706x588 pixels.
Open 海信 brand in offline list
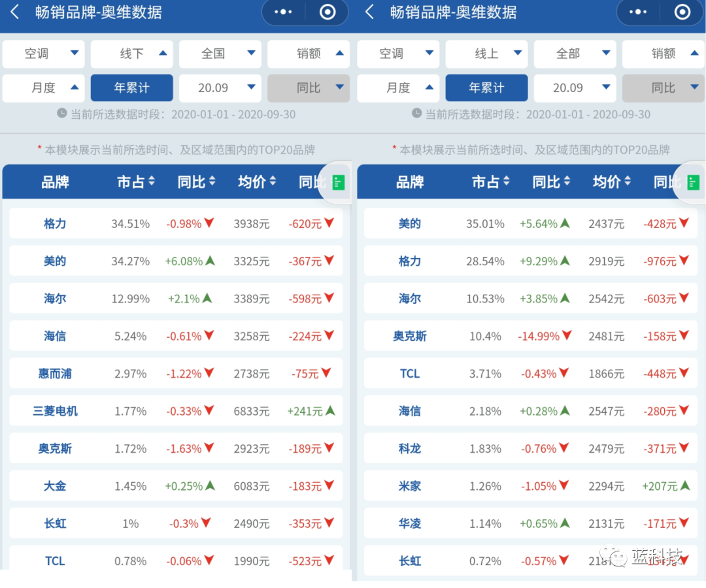click(55, 336)
